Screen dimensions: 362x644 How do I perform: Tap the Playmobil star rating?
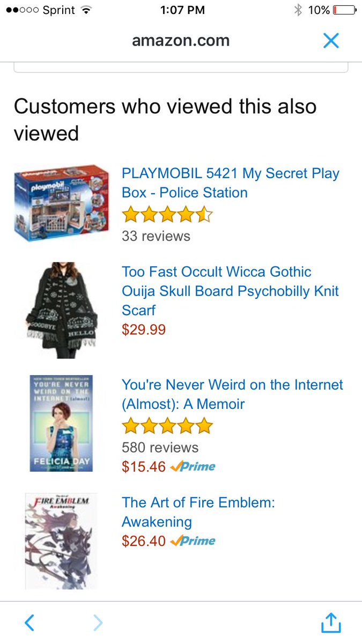pos(167,215)
